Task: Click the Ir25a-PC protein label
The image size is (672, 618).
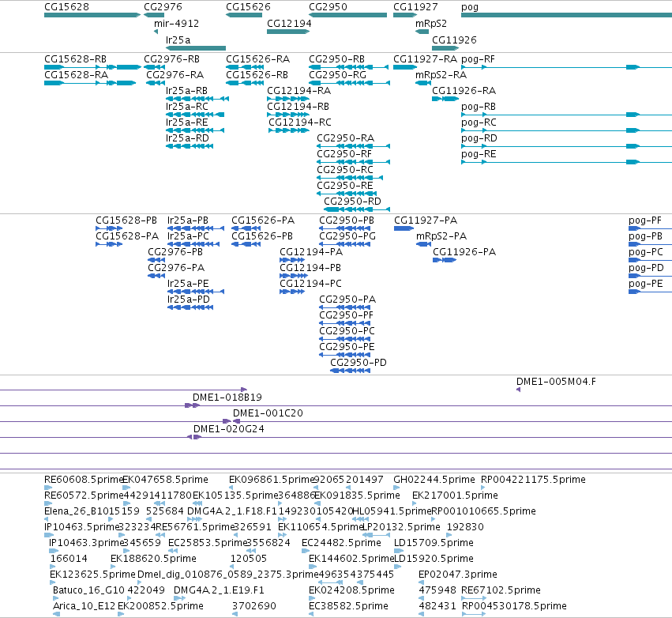Action: pos(188,236)
